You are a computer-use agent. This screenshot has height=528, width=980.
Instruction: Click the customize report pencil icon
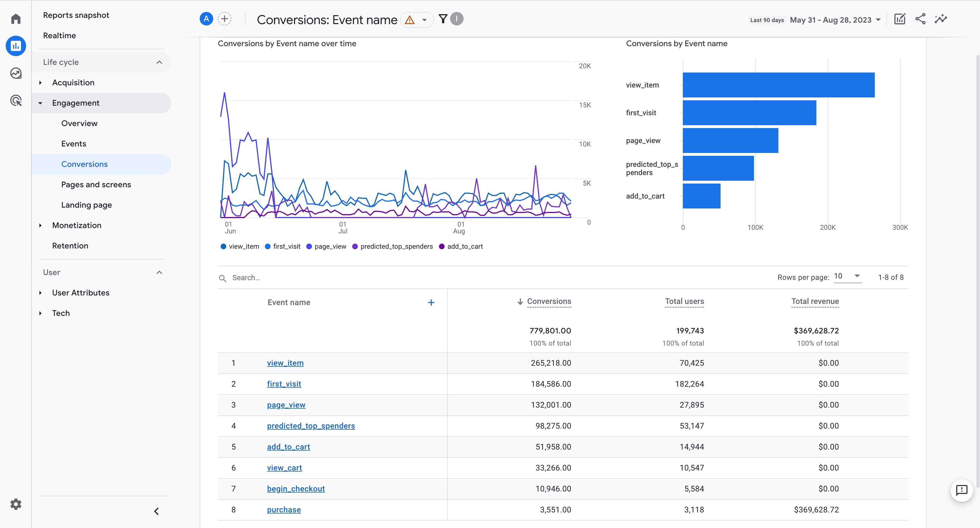pyautogui.click(x=900, y=19)
